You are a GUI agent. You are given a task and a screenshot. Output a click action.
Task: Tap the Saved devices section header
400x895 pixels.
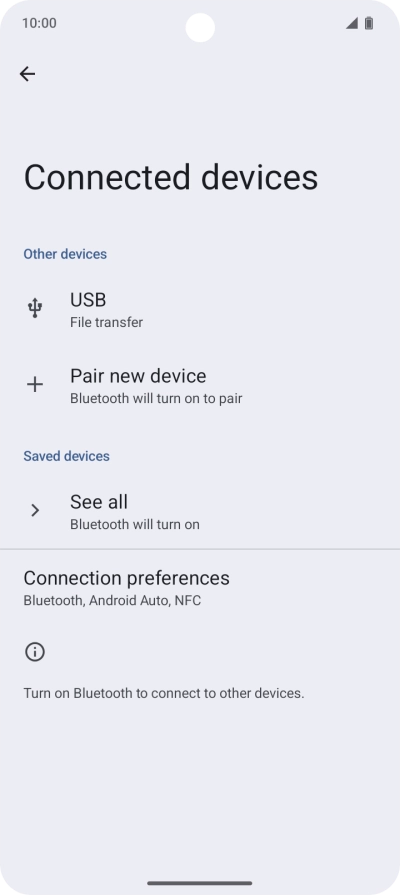tap(66, 456)
